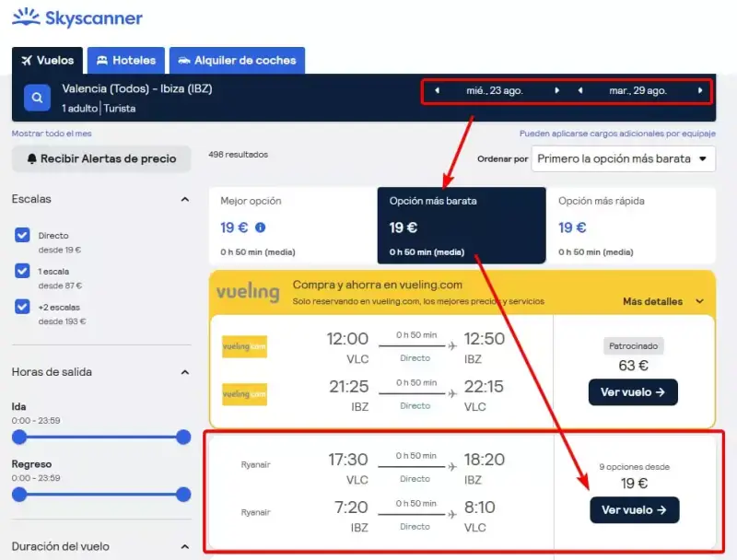The width and height of the screenshot is (737, 560).
Task: Click the vueling.com logo on the 21:25 flight
Action: click(x=244, y=394)
